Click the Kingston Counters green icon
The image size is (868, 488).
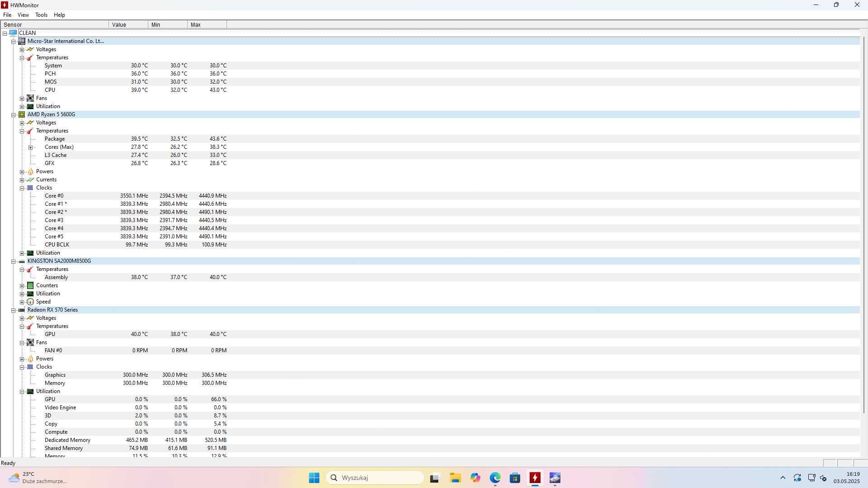pyautogui.click(x=30, y=285)
